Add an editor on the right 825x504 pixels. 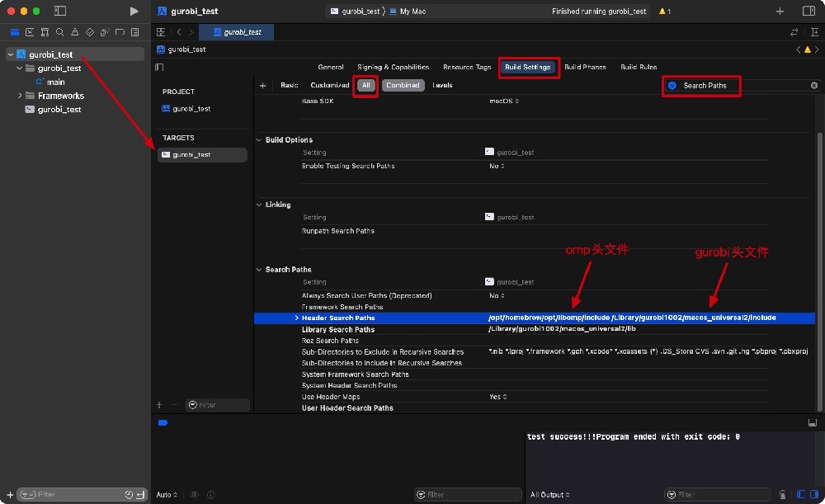point(815,32)
